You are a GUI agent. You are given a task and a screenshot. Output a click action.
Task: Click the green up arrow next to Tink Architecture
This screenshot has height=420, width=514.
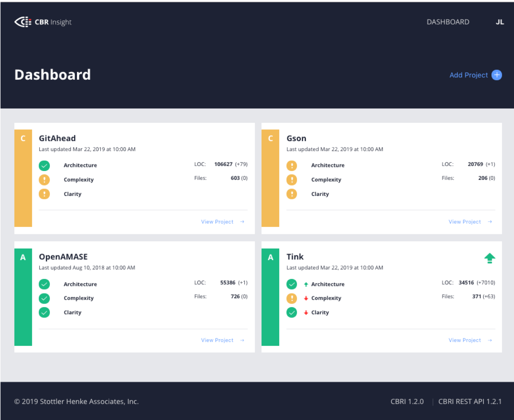(x=305, y=284)
